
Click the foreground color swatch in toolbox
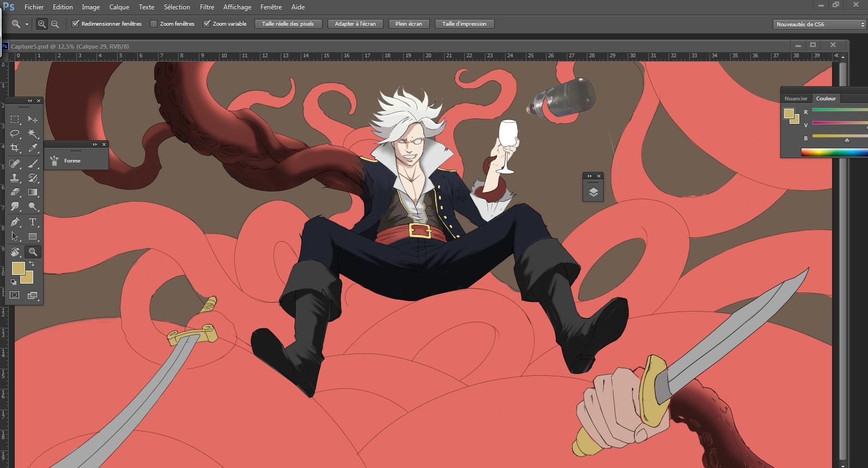click(x=18, y=268)
